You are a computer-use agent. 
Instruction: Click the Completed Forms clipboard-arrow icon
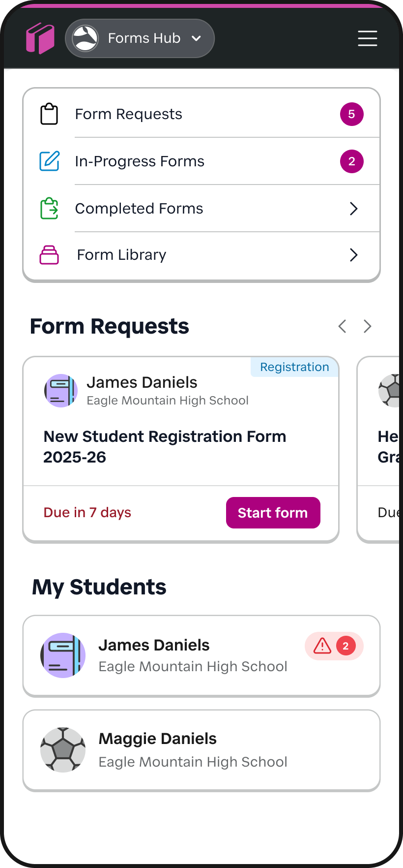pyautogui.click(x=49, y=209)
